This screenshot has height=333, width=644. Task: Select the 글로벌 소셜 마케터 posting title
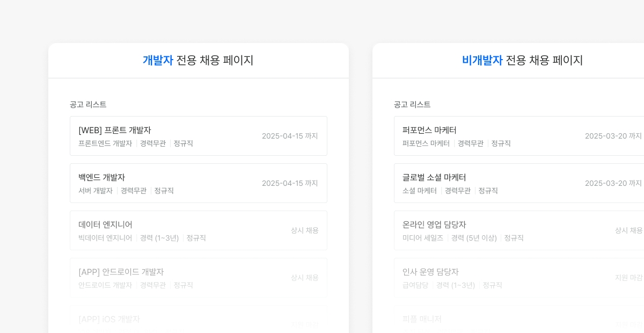click(434, 177)
